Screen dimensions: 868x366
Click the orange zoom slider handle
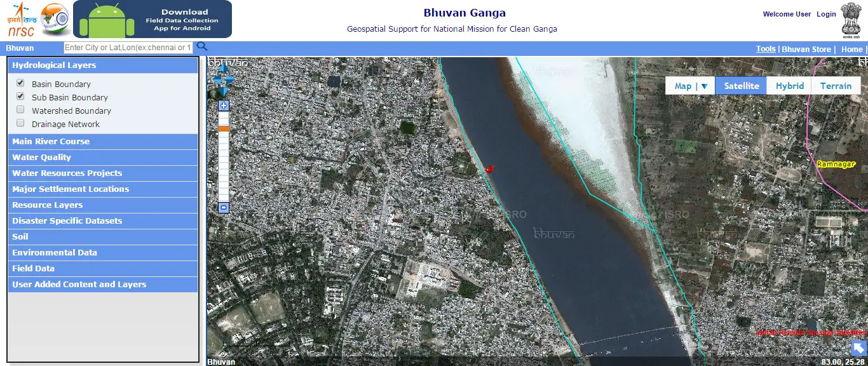click(x=224, y=128)
